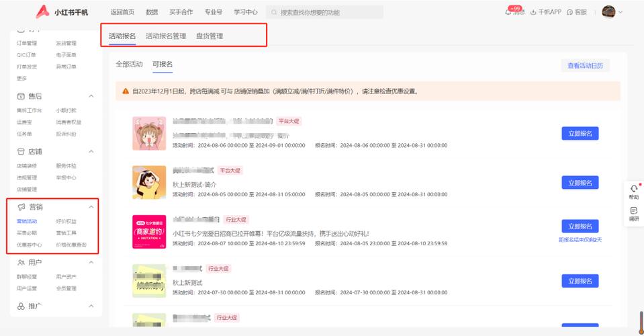644x336 pixels.
Task: Collapse the 营销 sidebar section
Action: pyautogui.click(x=91, y=207)
